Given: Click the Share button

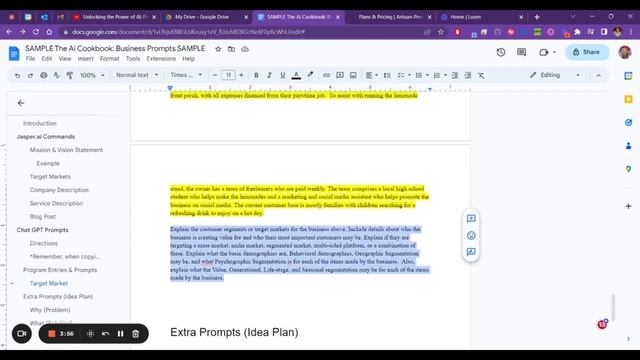Looking at the screenshot, I should pyautogui.click(x=587, y=52).
